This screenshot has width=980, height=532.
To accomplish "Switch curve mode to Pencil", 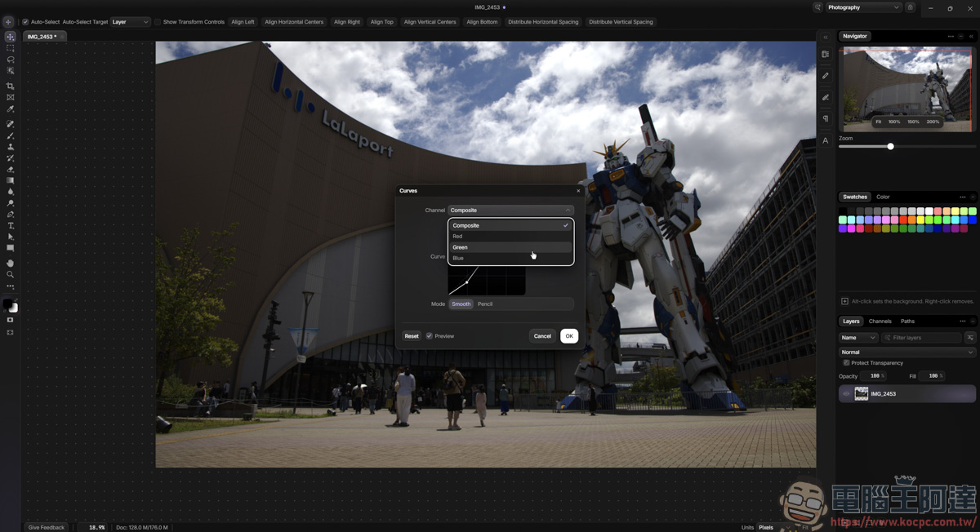I will point(485,304).
